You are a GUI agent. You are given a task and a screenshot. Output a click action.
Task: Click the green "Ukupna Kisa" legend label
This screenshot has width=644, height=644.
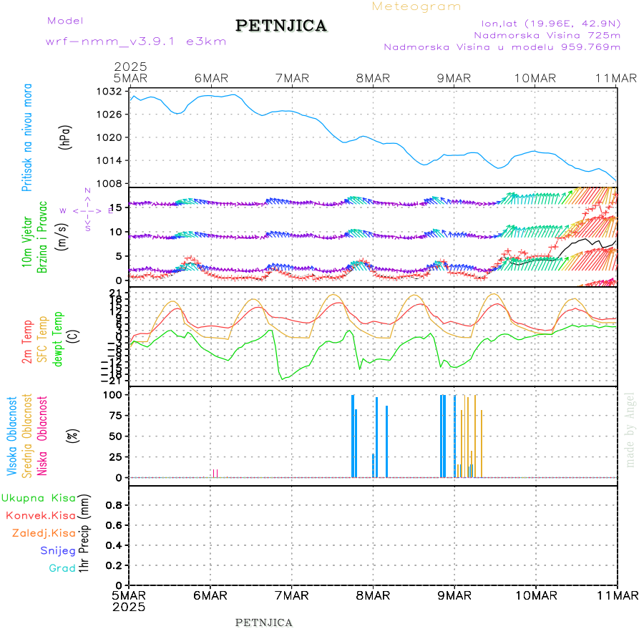[x=38, y=498]
